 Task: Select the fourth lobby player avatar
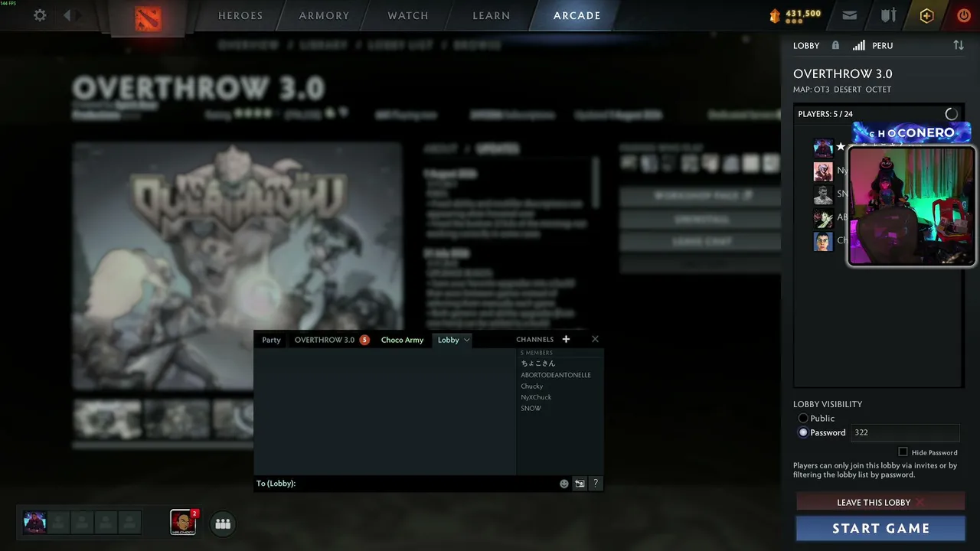pos(823,218)
